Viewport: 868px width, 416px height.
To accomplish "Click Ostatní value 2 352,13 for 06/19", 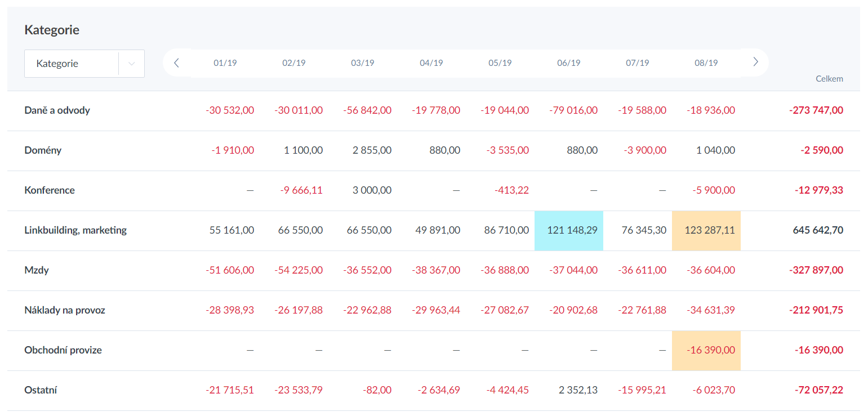I will click(578, 390).
